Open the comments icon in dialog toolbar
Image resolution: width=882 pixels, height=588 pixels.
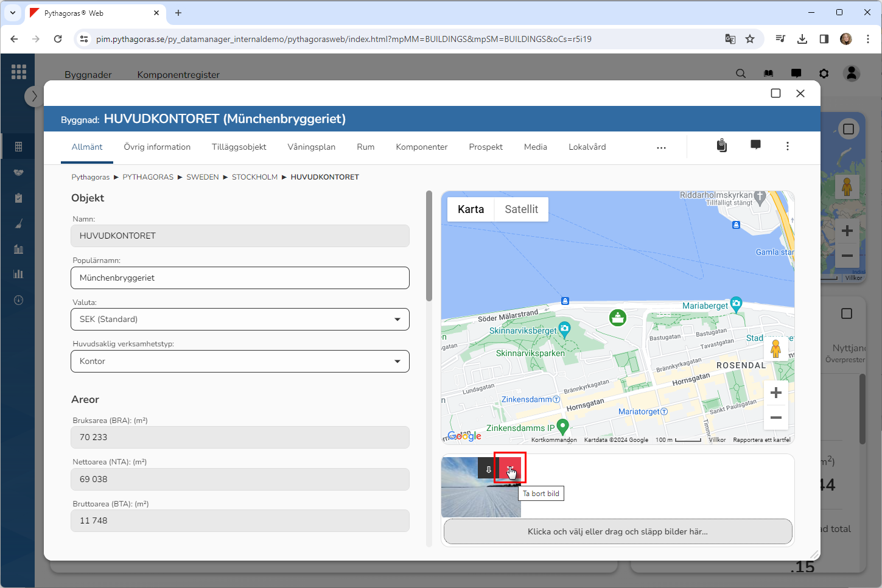tap(755, 145)
